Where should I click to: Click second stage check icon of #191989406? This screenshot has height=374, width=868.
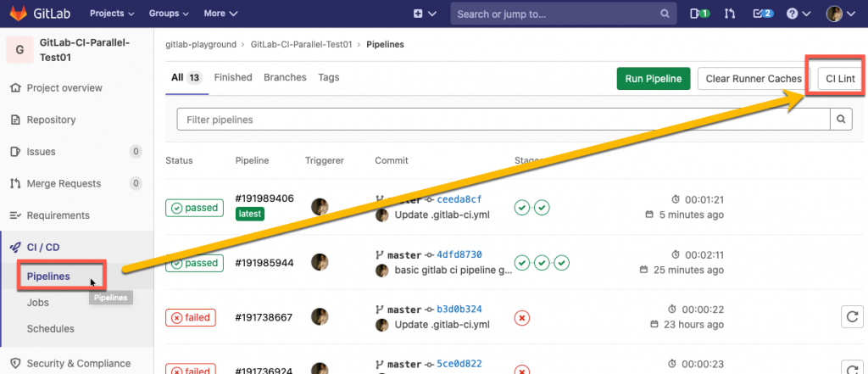coord(542,208)
